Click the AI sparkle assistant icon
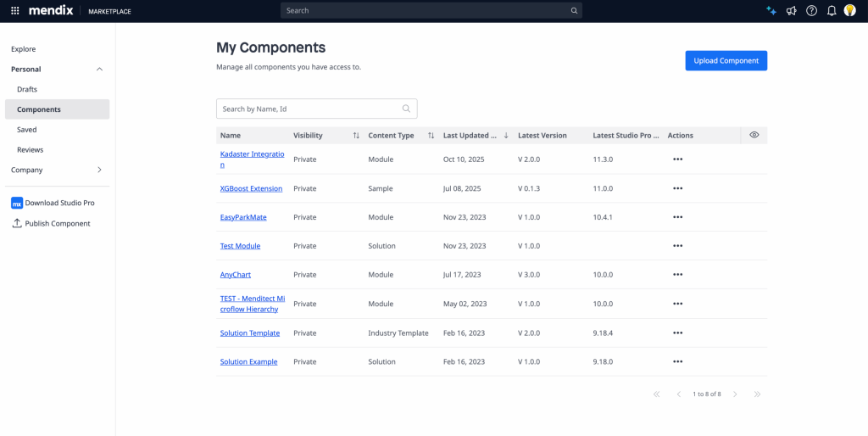868x436 pixels. click(771, 11)
